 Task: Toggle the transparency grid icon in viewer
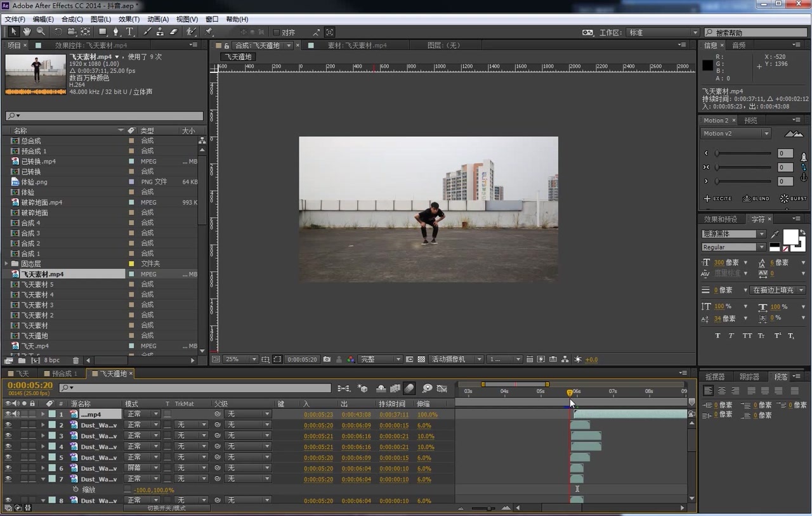click(421, 359)
